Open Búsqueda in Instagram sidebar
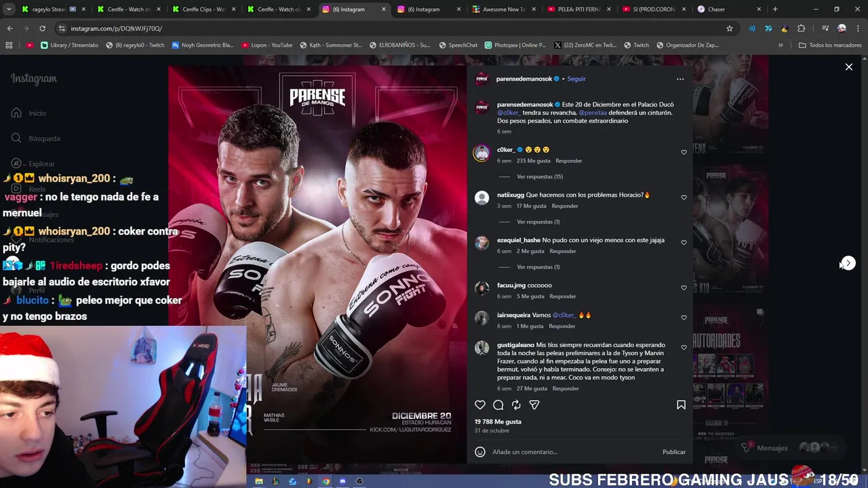Viewport: 868px width, 488px height. pos(35,138)
